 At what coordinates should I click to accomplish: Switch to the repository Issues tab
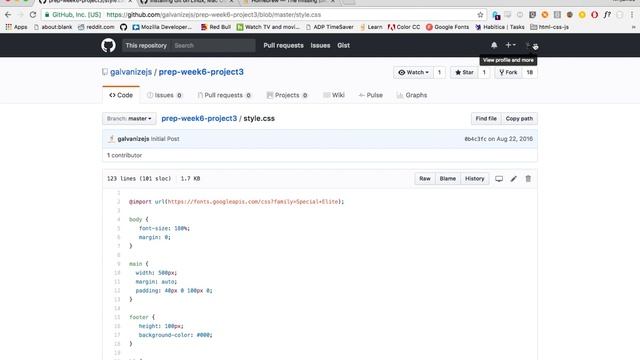point(164,95)
